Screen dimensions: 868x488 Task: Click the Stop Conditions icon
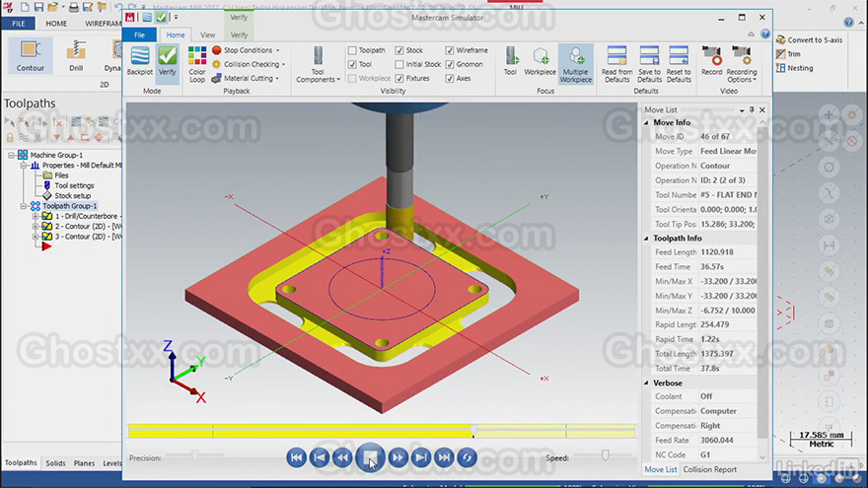click(216, 50)
